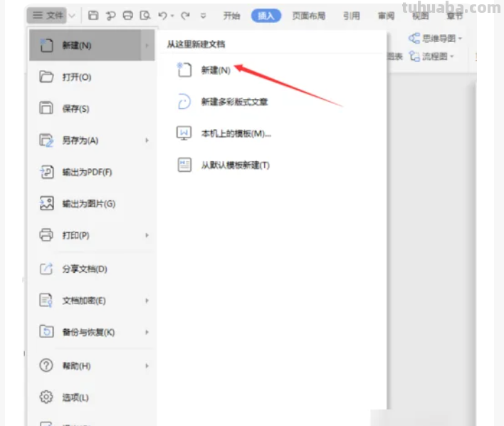Open the 文件 menu button
Image resolution: width=504 pixels, height=426 pixels.
point(46,15)
